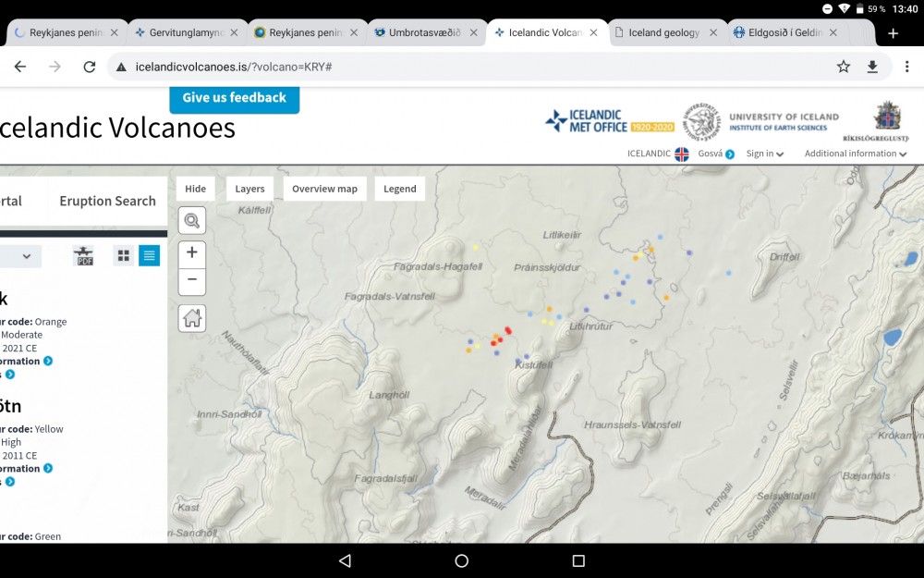This screenshot has width=924, height=578.
Task: Reset map to home extent
Action: pos(191,318)
